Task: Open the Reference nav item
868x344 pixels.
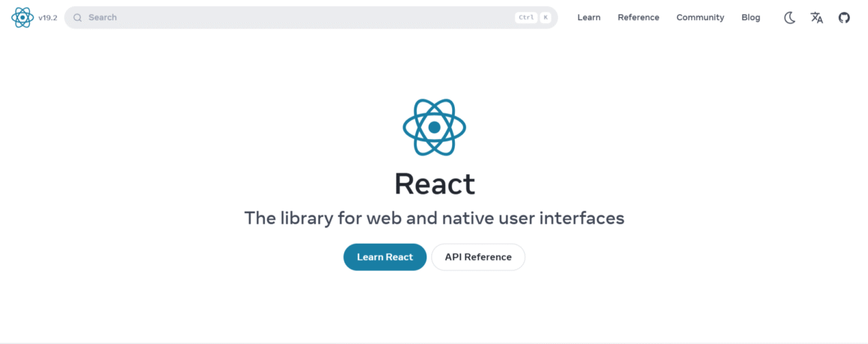Action: pos(638,18)
